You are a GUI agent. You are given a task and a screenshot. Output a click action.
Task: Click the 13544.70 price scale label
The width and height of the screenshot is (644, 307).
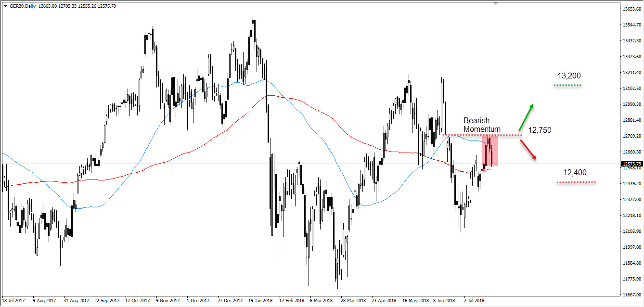click(x=632, y=25)
